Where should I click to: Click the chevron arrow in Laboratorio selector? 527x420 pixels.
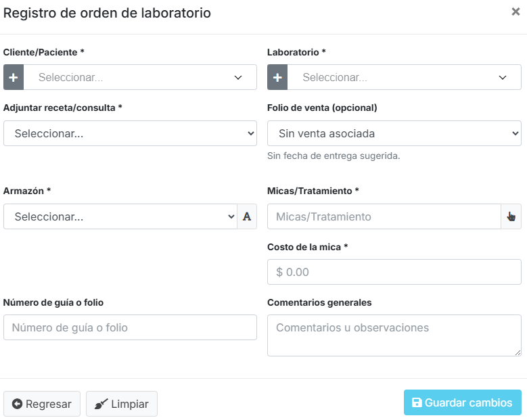[x=503, y=78]
